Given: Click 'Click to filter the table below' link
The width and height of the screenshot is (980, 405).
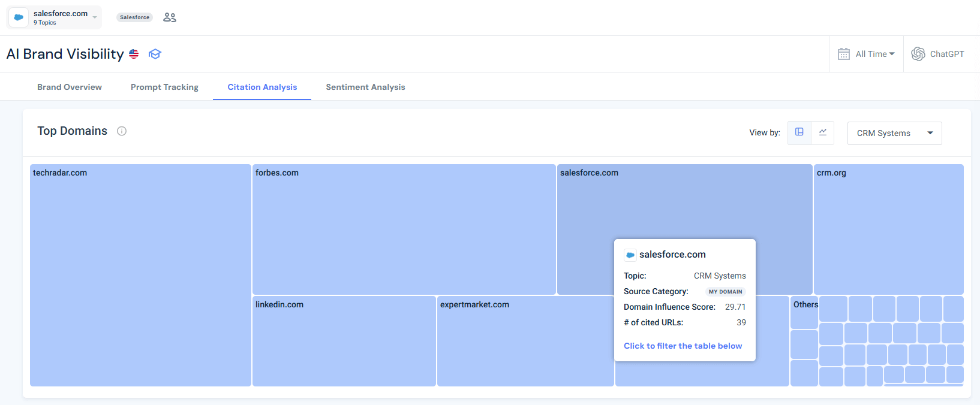Looking at the screenshot, I should [683, 346].
